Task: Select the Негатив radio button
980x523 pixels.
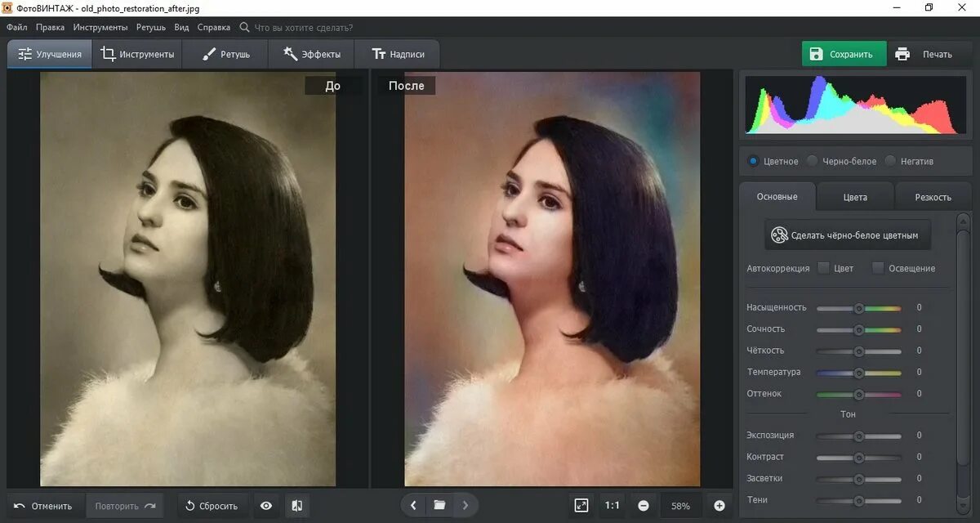Action: 890,161
